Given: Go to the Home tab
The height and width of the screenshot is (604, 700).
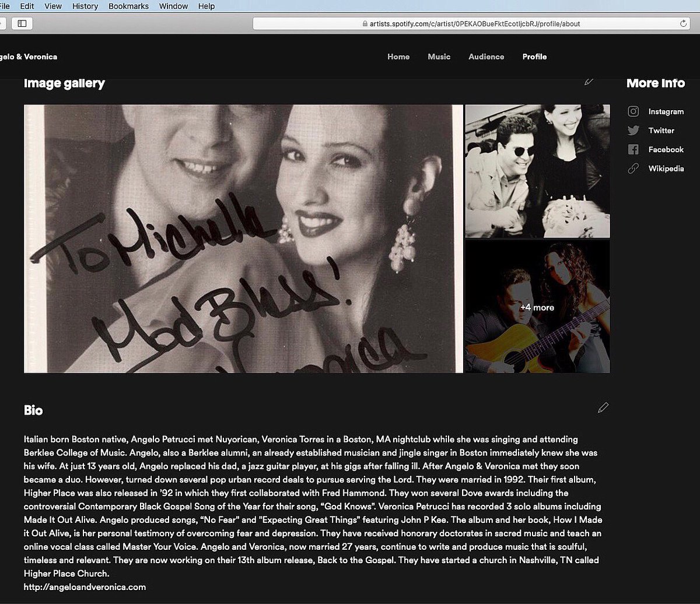Looking at the screenshot, I should (398, 57).
